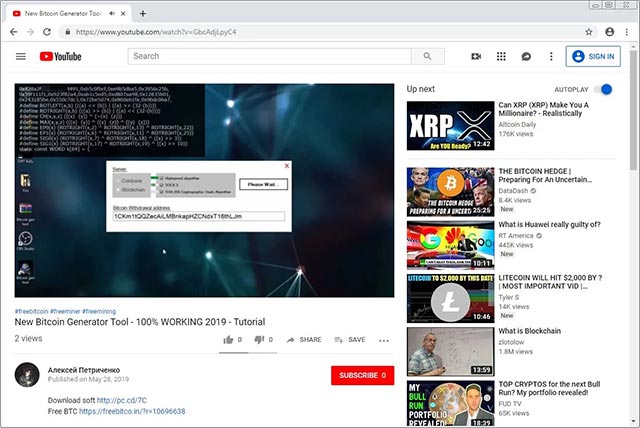This screenshot has height=428, width=640.
Task: Mute the tab via speaker icon
Action: pos(112,13)
